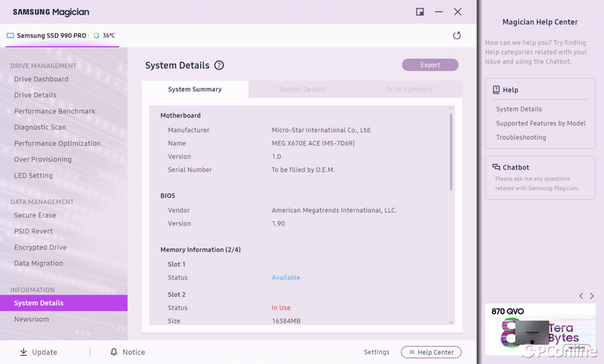Click the Notice bell icon
The width and height of the screenshot is (604, 364).
pos(114,352)
